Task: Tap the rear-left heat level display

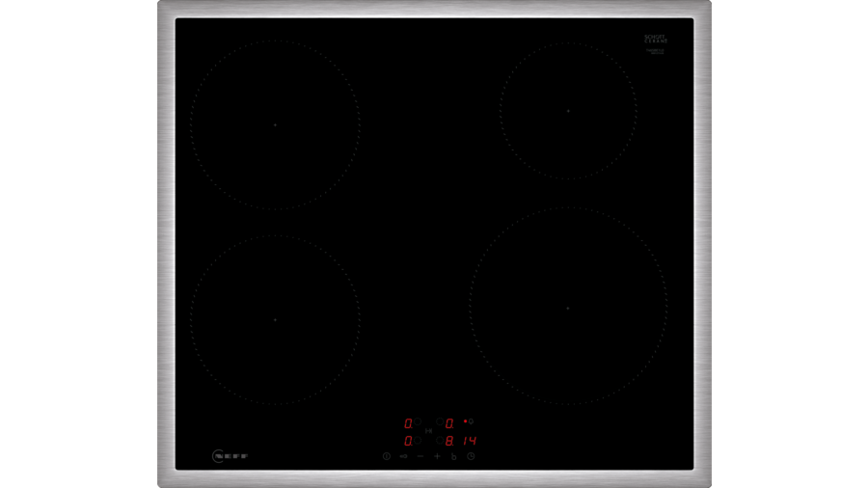Action: coord(408,423)
